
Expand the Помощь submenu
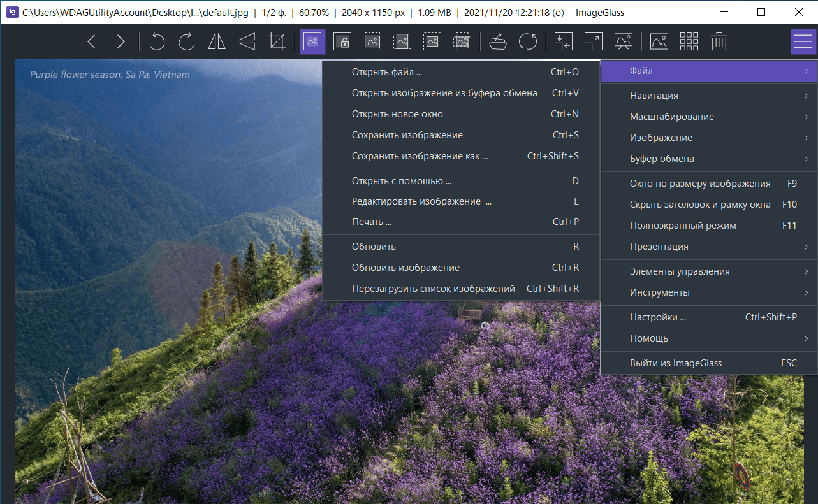[709, 338]
